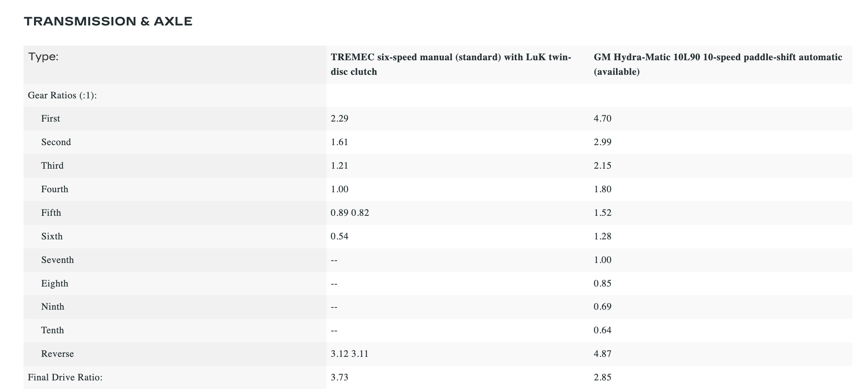Click the Sixth gear 0.54 manual value
Image resolution: width=868 pixels, height=389 pixels.
point(339,236)
